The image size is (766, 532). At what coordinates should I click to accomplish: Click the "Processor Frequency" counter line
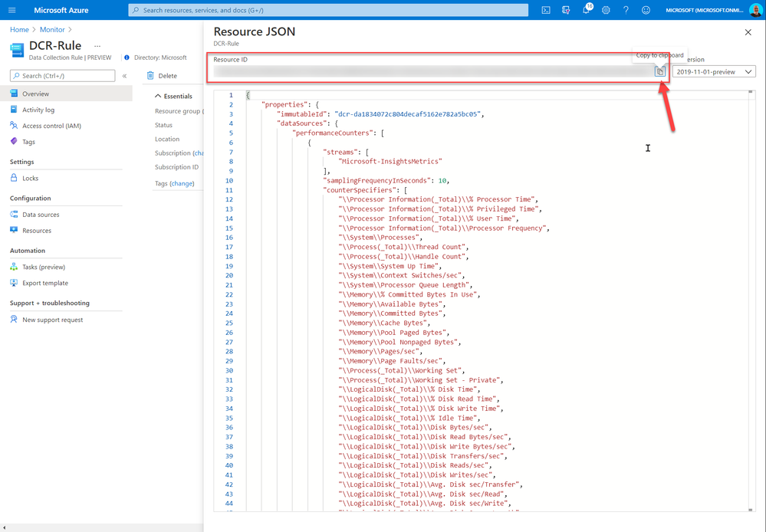pyautogui.click(x=444, y=228)
